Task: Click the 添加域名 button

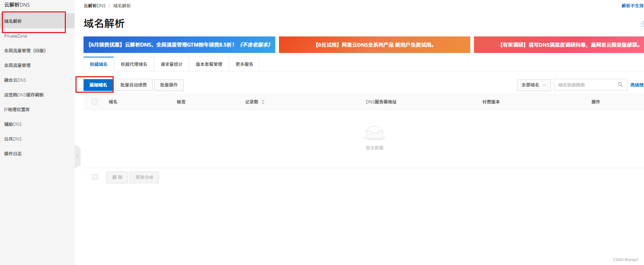Action: pos(98,85)
